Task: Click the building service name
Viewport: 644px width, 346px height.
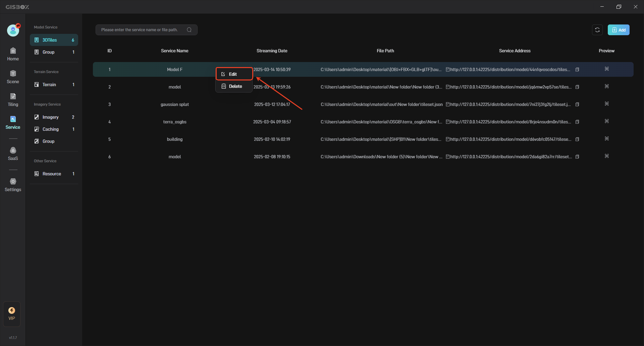Action: [175, 139]
